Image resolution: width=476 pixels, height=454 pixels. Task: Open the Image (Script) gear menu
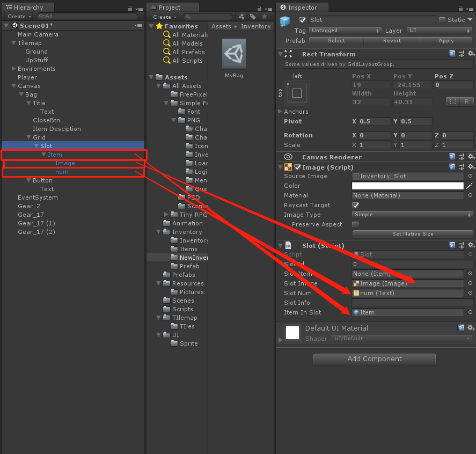471,166
